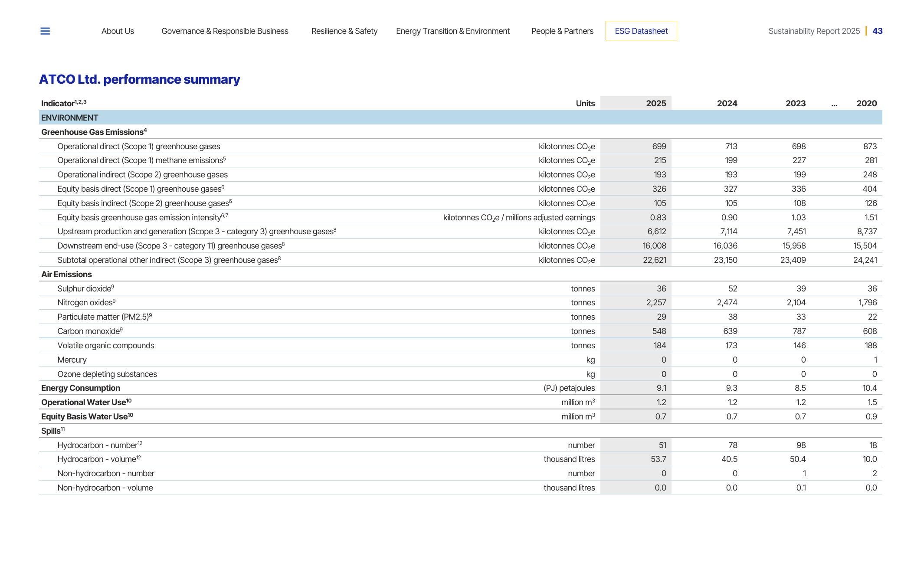Click the Mercury row label
This screenshot has height=566, width=924.
point(72,360)
